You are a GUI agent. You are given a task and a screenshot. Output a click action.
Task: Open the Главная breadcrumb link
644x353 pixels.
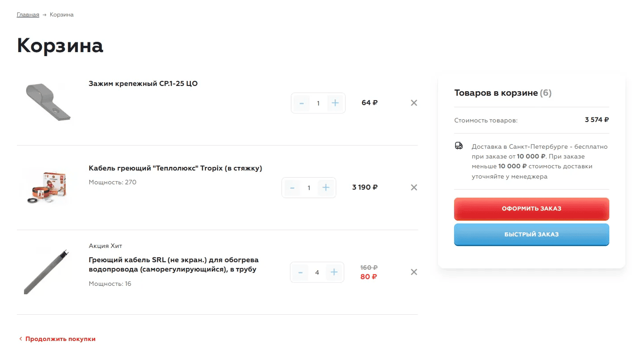tap(28, 15)
